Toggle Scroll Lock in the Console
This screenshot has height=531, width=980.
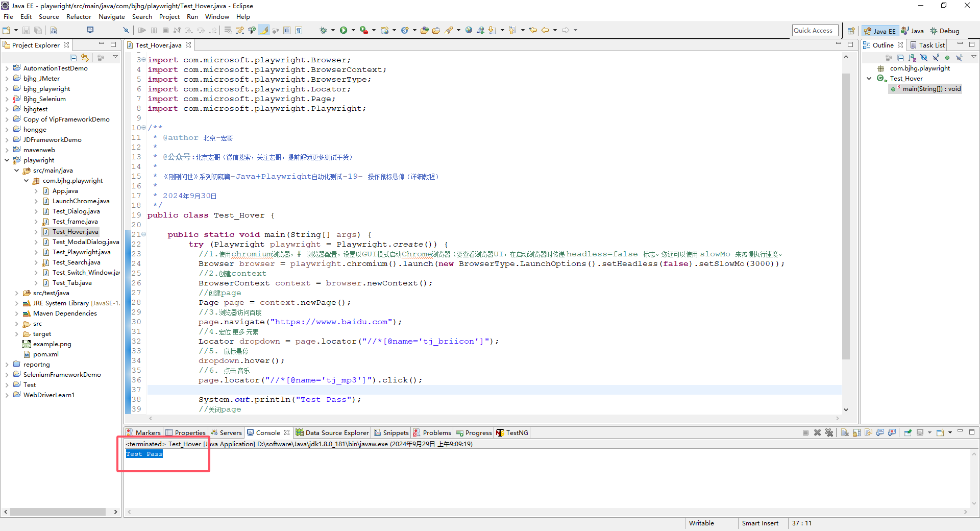(x=856, y=433)
